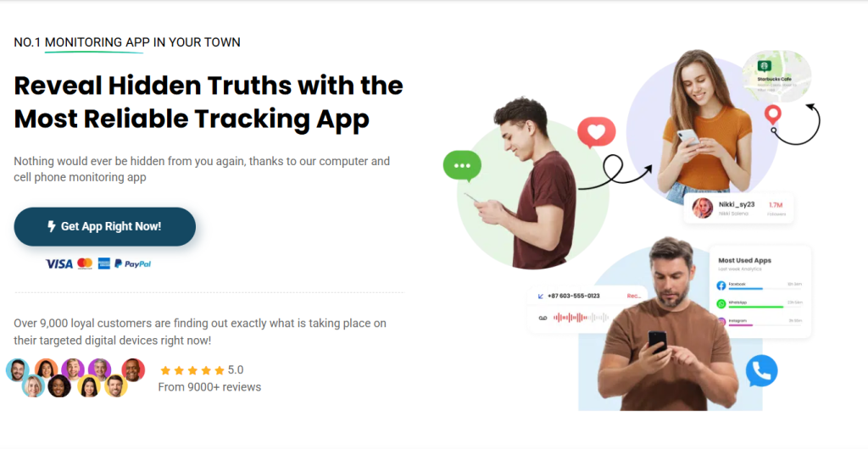Image resolution: width=868 pixels, height=449 pixels.
Task: Click the red map location pin
Action: point(773,114)
